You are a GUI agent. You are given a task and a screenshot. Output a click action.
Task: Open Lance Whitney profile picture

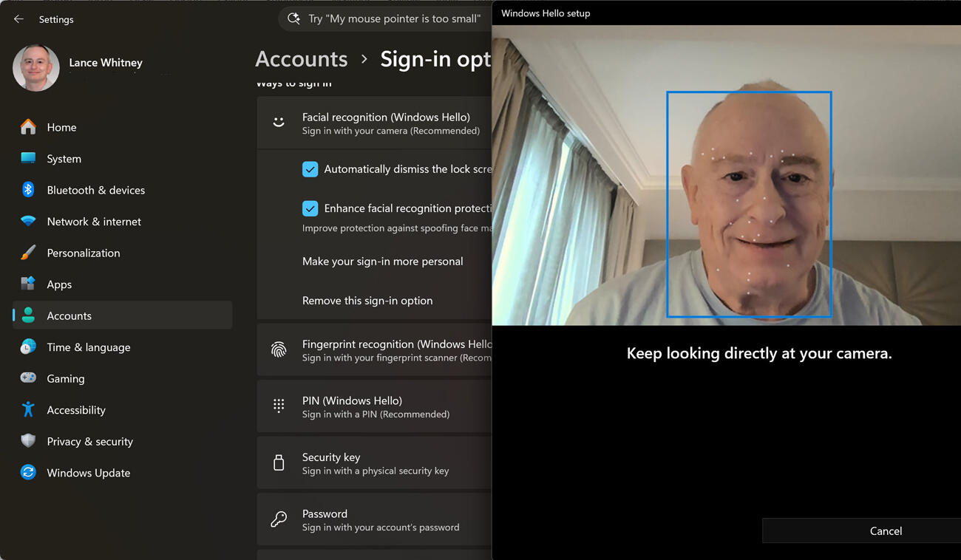click(36, 68)
